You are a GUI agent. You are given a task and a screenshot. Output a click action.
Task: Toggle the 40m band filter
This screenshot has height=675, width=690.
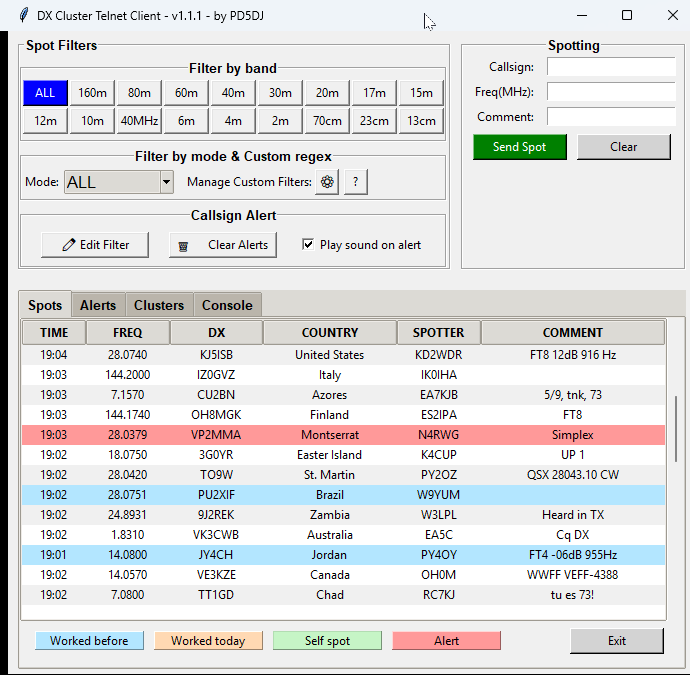[233, 93]
